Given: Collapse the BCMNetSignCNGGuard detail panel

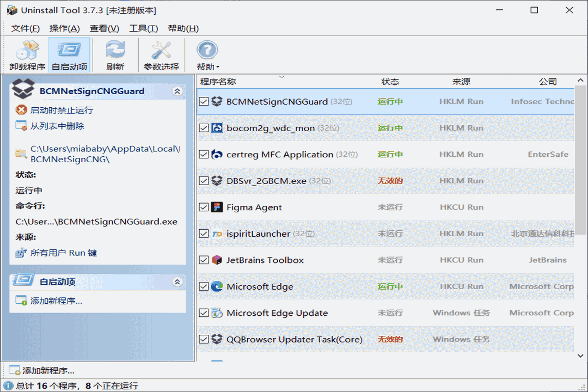Looking at the screenshot, I should 177,91.
